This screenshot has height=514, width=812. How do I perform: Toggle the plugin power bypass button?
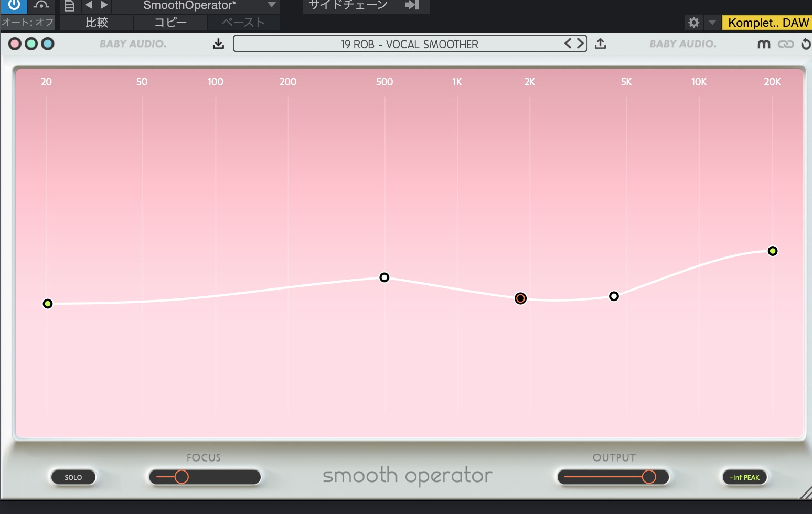coord(13,6)
